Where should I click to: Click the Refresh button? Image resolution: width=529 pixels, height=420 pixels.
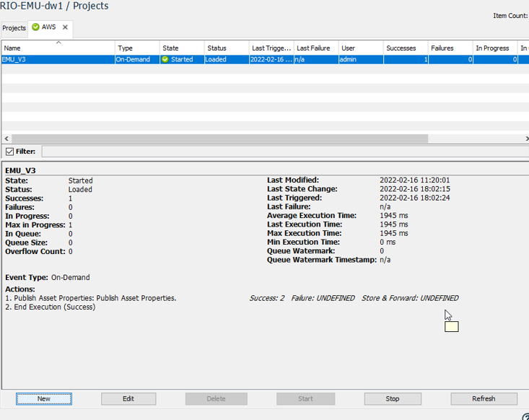click(484, 399)
